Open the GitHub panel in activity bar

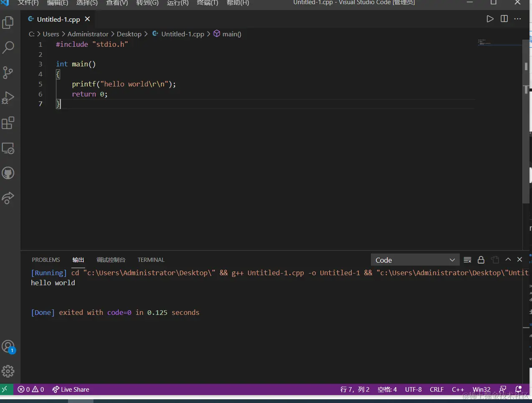tap(8, 173)
